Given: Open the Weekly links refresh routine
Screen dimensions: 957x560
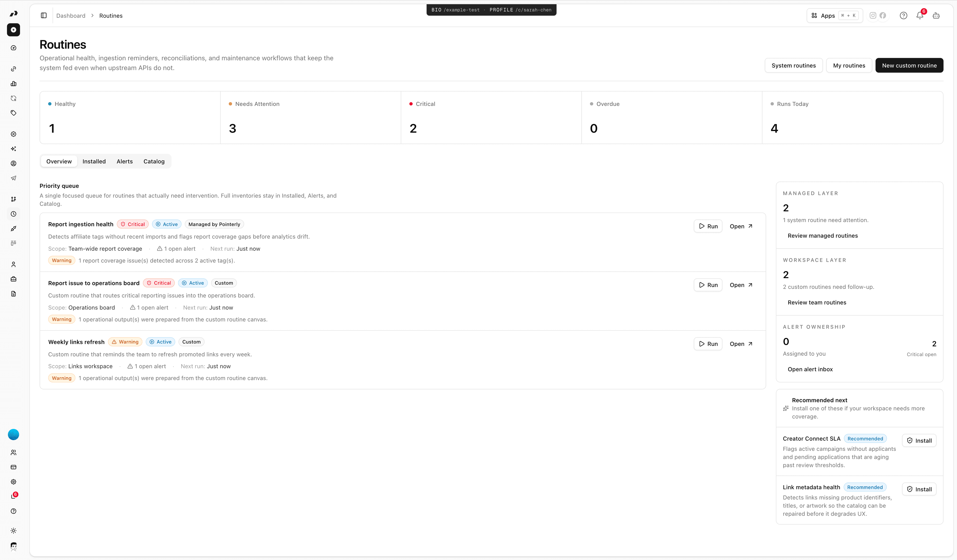Looking at the screenshot, I should (x=741, y=344).
